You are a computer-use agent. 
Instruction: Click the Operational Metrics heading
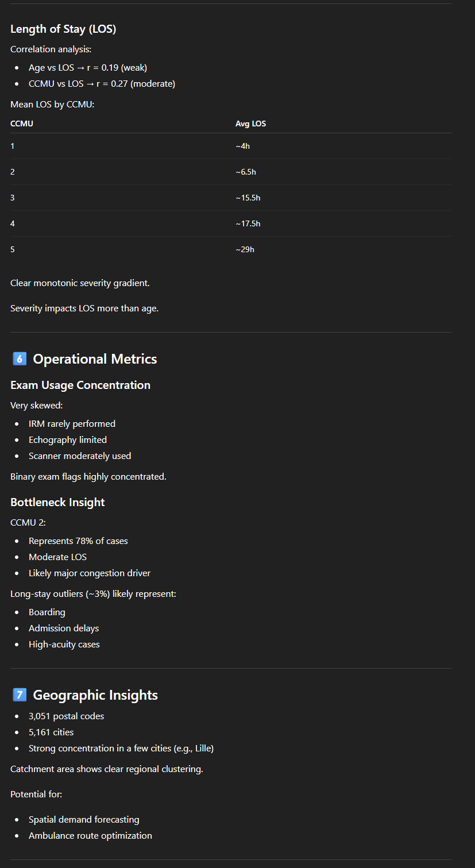point(95,359)
